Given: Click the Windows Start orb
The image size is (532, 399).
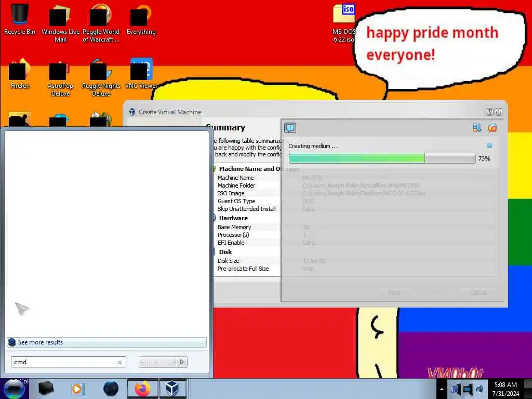Looking at the screenshot, I should click(14, 389).
